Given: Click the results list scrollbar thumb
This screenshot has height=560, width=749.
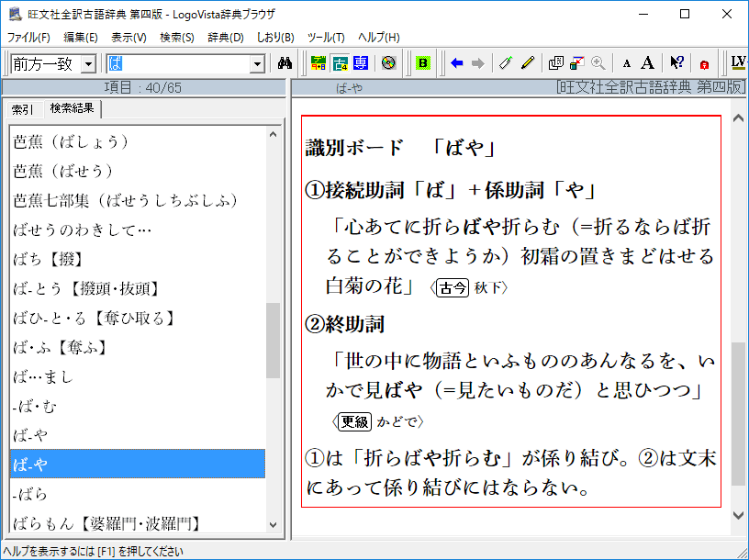Looking at the screenshot, I should pos(274,341).
